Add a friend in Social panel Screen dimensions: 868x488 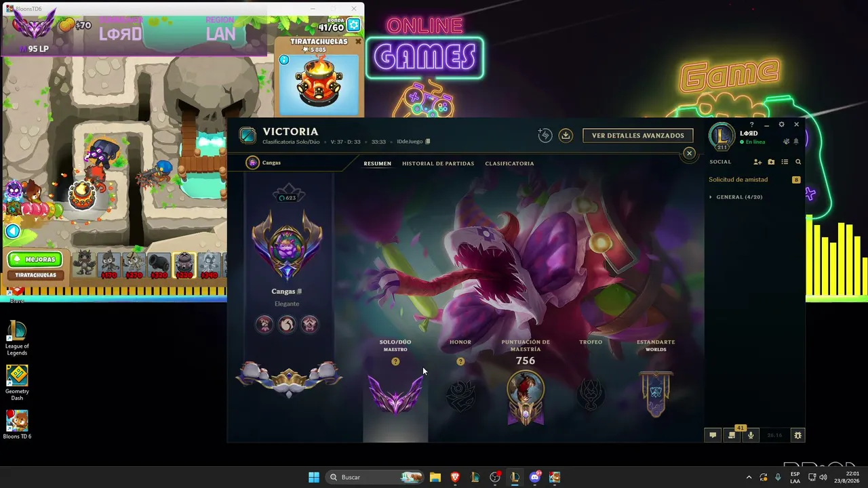tap(757, 162)
